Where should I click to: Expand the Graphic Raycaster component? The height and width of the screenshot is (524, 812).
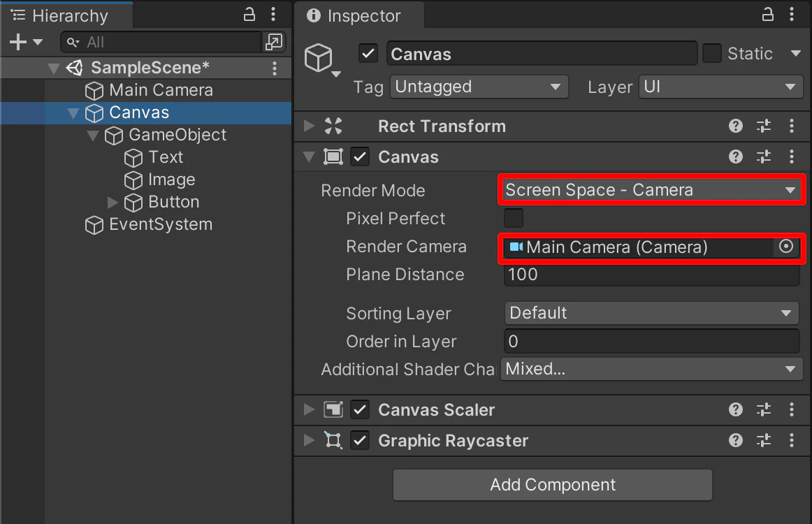coord(309,440)
